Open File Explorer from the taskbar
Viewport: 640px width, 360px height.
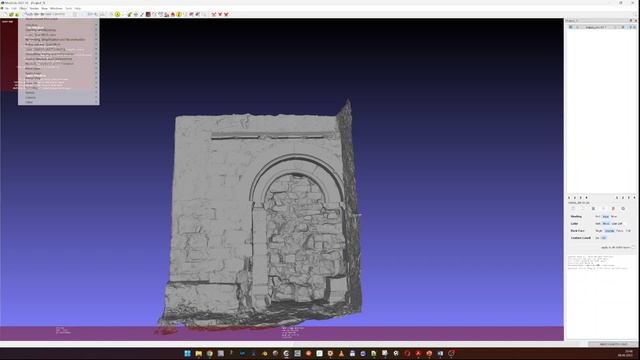(x=198, y=353)
